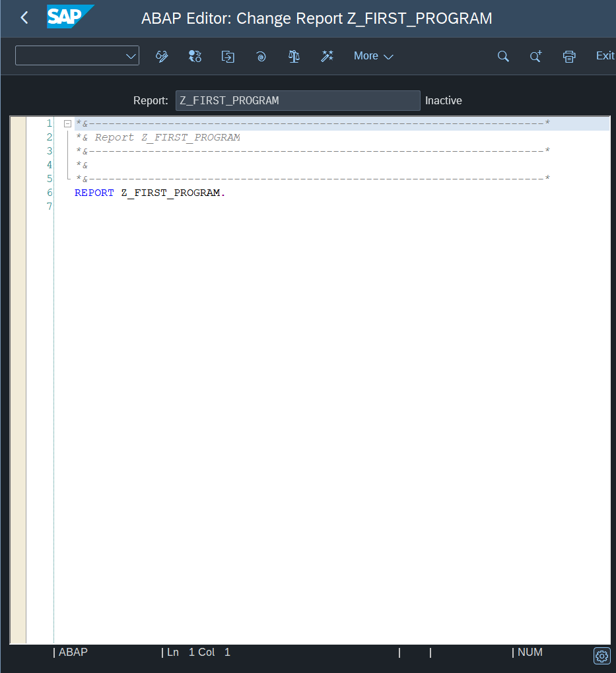Expand the More menu
Image resolution: width=616 pixels, height=673 pixels.
[x=373, y=56]
